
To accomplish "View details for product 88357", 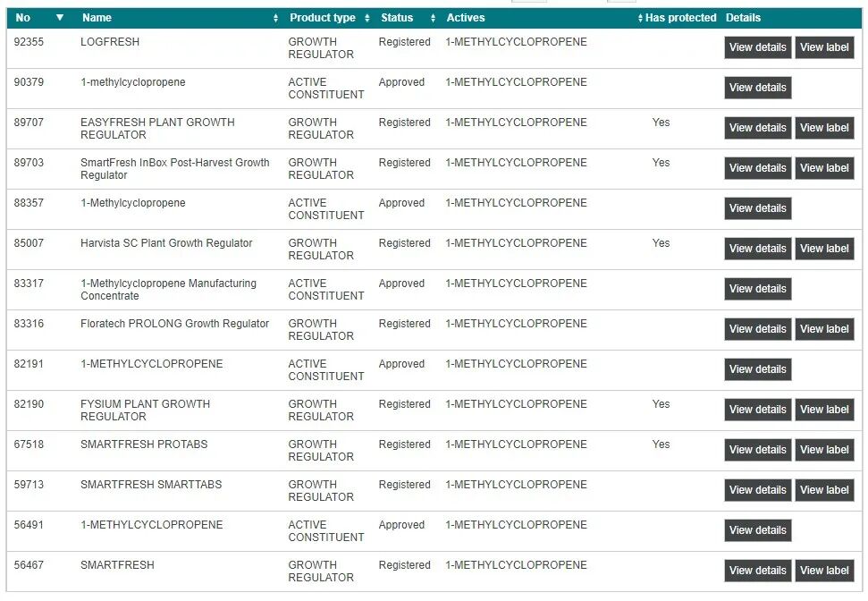I will coord(758,208).
